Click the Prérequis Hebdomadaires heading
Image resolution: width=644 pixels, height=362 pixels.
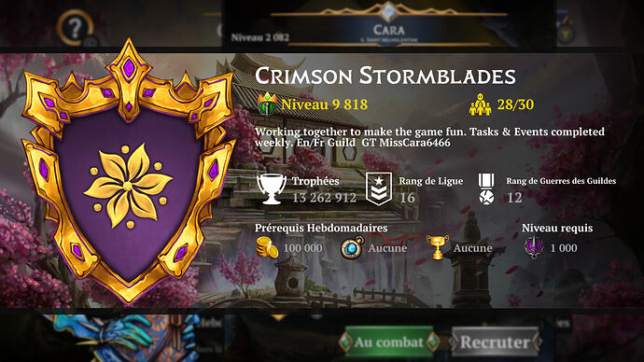321,229
